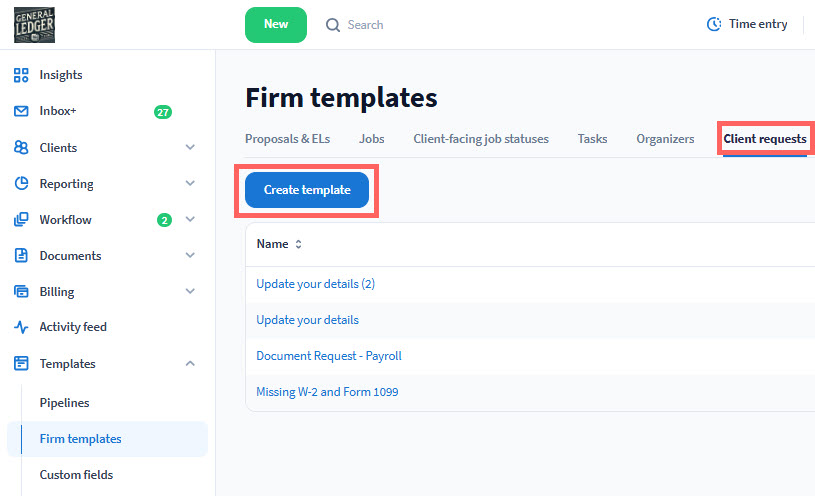Screen dimensions: 815x496
Task: Expand the Clients menu chevron
Action: click(190, 148)
